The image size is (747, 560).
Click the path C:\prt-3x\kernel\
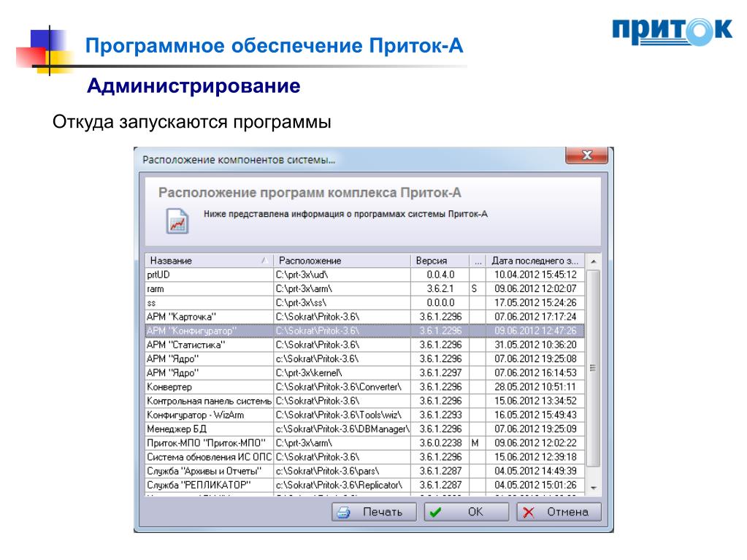pos(309,373)
